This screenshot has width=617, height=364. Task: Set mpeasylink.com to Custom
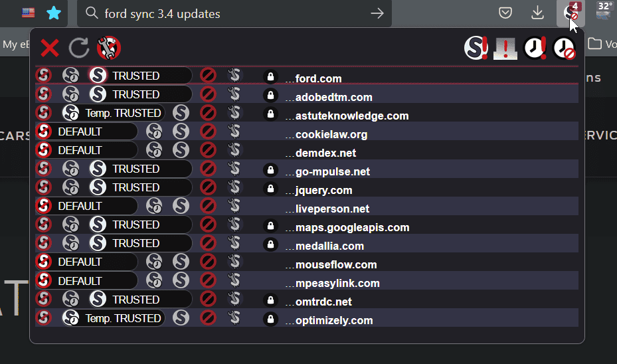pyautogui.click(x=234, y=280)
